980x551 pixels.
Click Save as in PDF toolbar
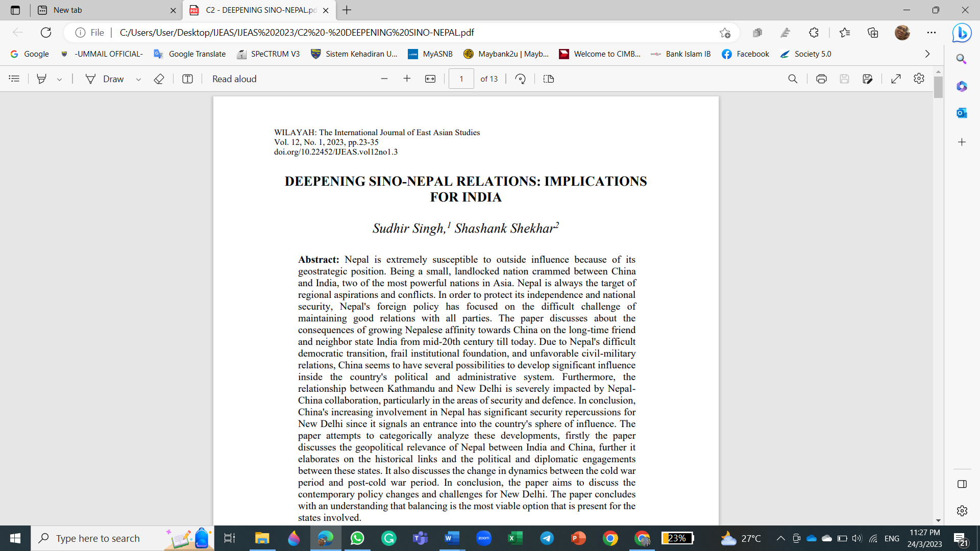[x=867, y=79]
